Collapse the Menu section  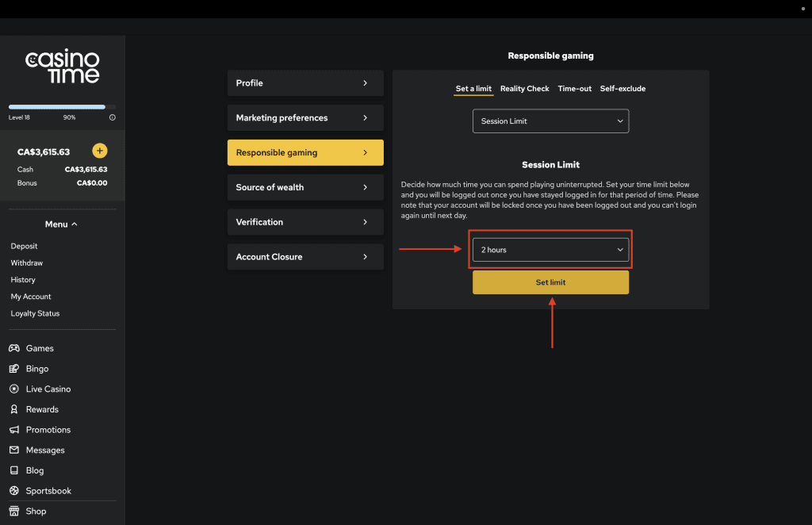pyautogui.click(x=61, y=224)
